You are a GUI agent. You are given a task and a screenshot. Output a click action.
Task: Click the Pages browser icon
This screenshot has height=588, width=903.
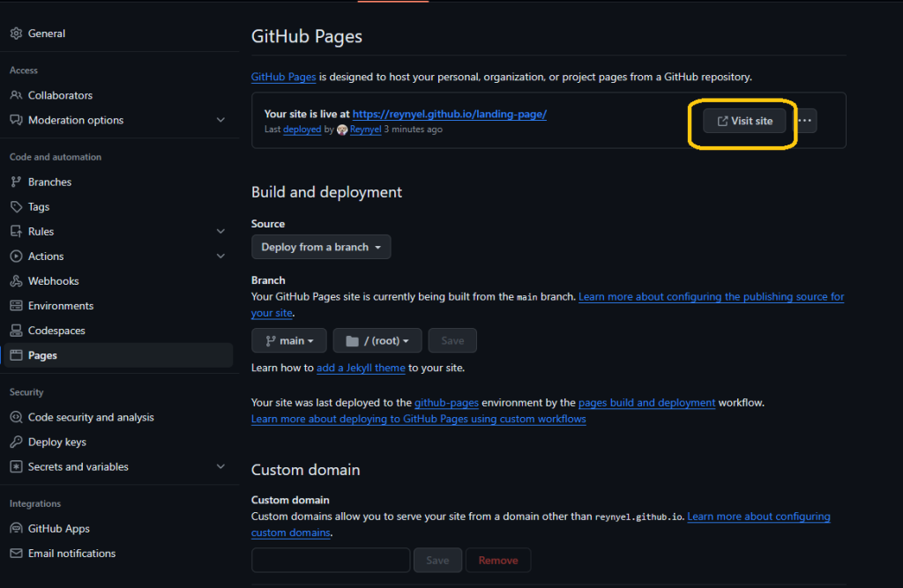[x=16, y=355]
